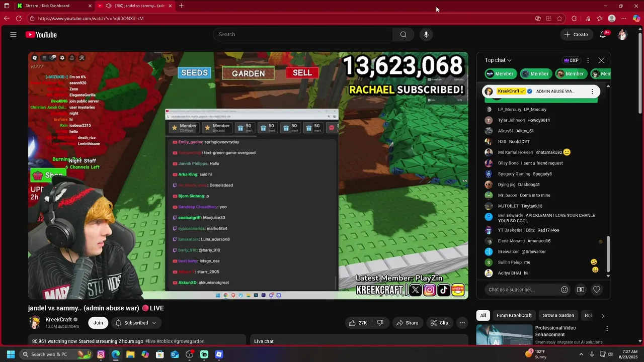Open the system volume icon
This screenshot has height=362, width=644.
pyautogui.click(x=610, y=354)
